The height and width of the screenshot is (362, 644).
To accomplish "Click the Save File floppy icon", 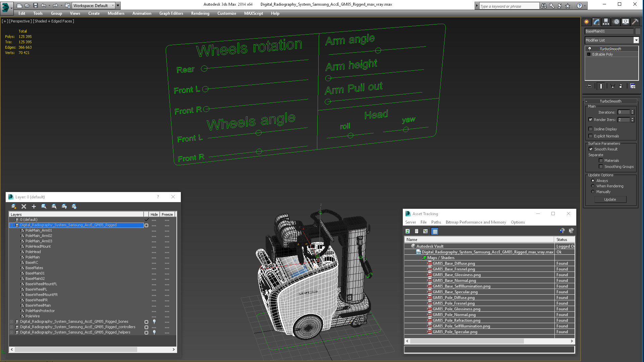I will click(x=36, y=6).
